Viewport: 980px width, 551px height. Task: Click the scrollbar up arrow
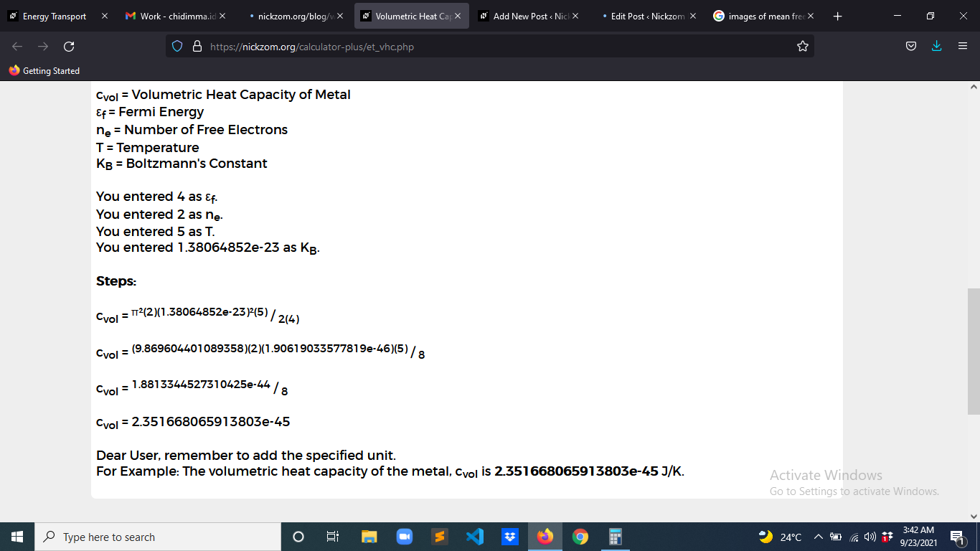tap(974, 87)
